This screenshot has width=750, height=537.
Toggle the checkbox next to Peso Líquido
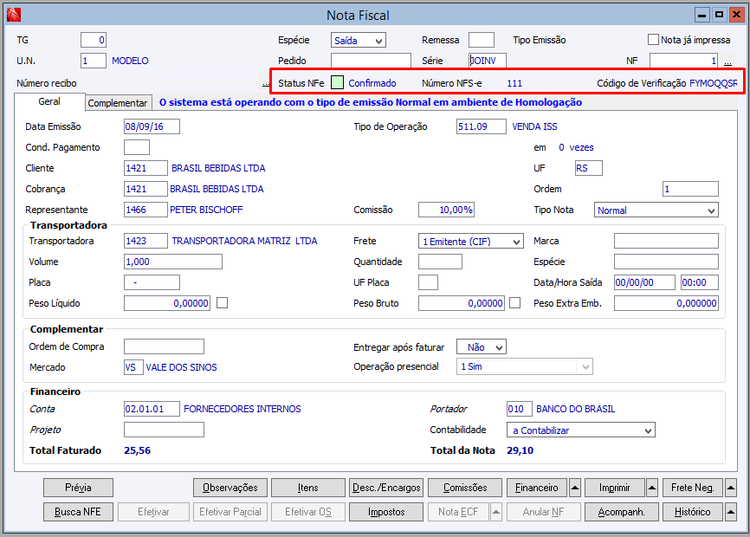pos(223,303)
